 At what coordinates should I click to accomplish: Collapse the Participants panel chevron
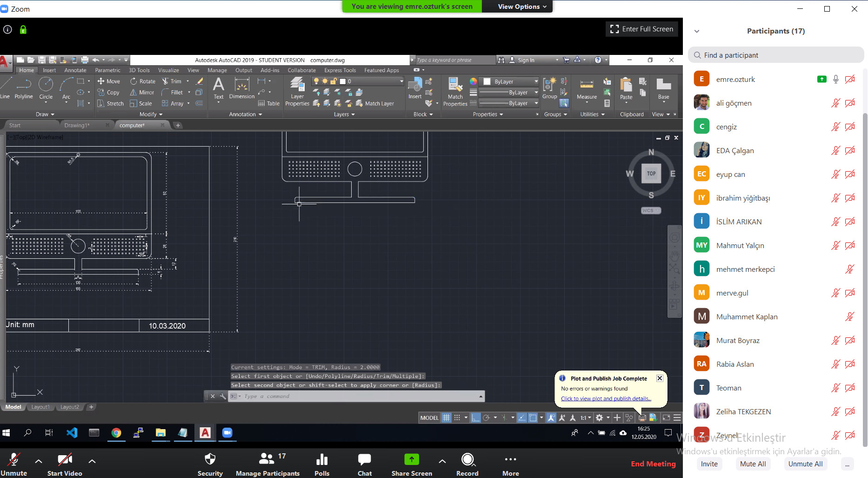[x=697, y=31]
